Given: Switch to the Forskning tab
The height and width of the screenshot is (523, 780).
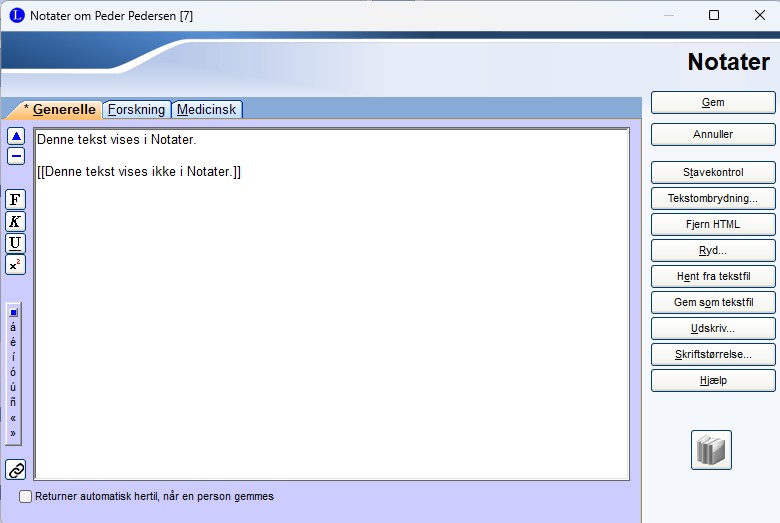Looking at the screenshot, I should pyautogui.click(x=136, y=110).
